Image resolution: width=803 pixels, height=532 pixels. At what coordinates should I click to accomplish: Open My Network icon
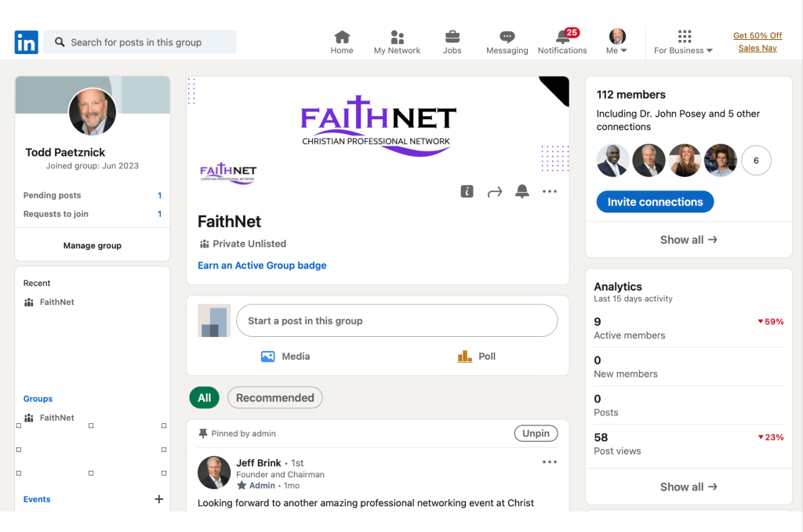pyautogui.click(x=397, y=37)
